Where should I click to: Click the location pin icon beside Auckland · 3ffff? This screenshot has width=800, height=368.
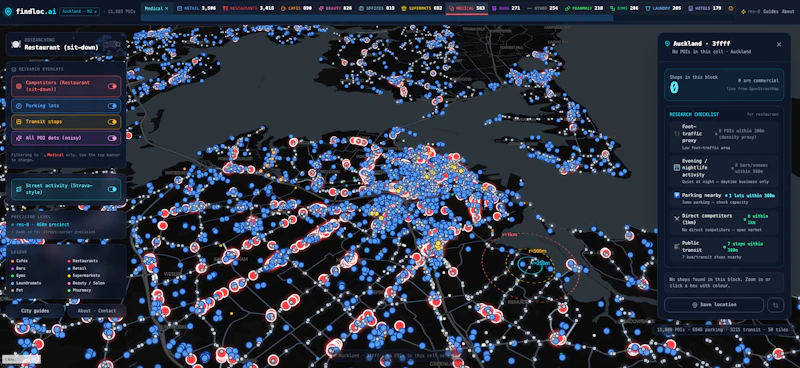(x=667, y=44)
